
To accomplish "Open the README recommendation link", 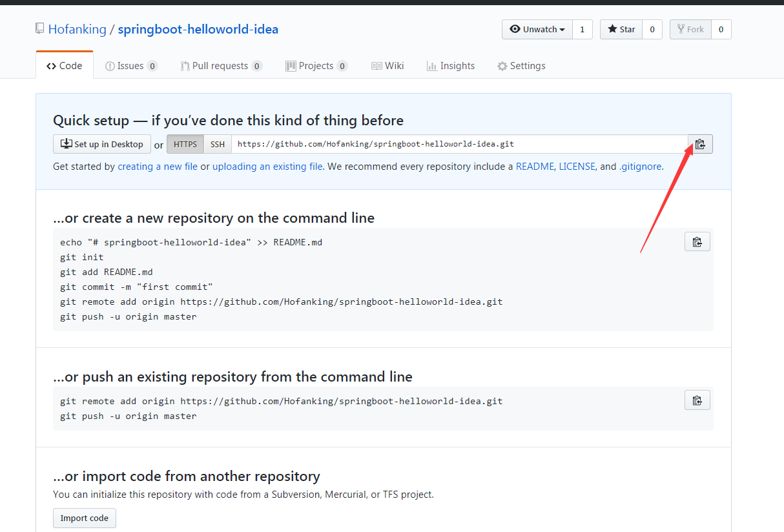I will pos(535,166).
